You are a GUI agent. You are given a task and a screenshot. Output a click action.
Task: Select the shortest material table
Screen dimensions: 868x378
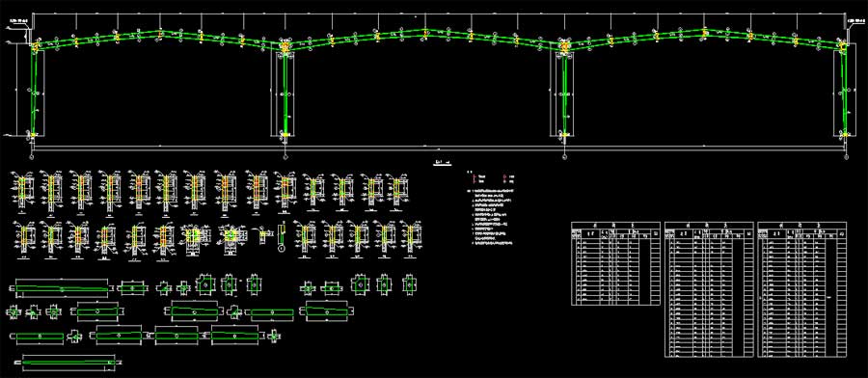coord(615,263)
